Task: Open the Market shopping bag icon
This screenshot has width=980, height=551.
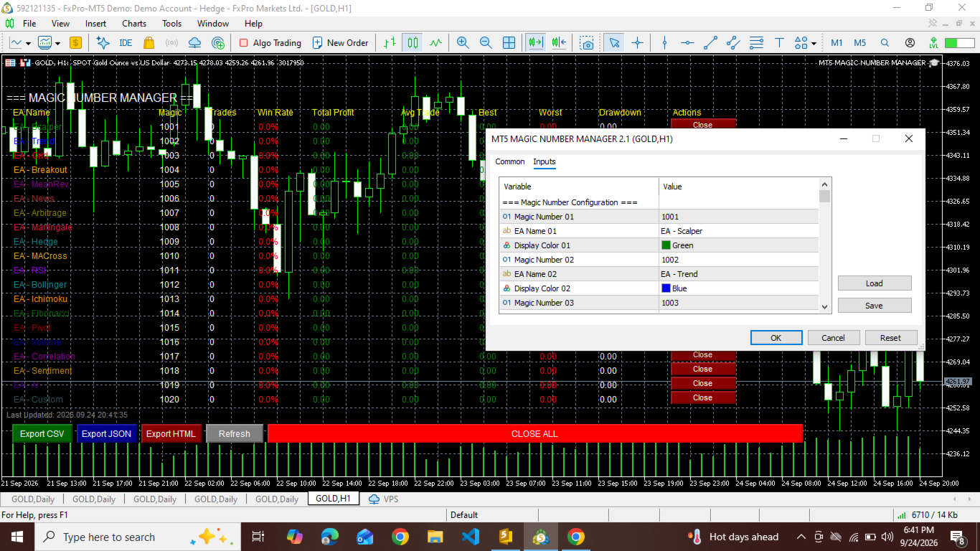Action: [x=149, y=43]
